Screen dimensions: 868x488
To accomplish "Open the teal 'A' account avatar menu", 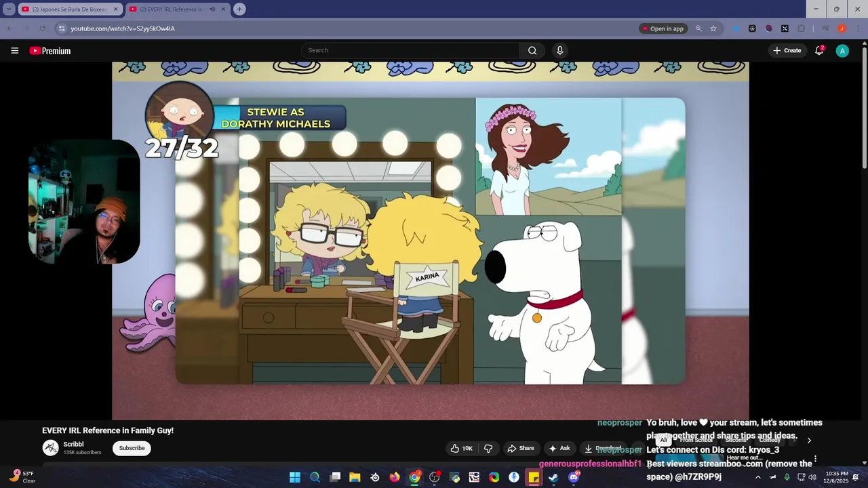I will (842, 51).
